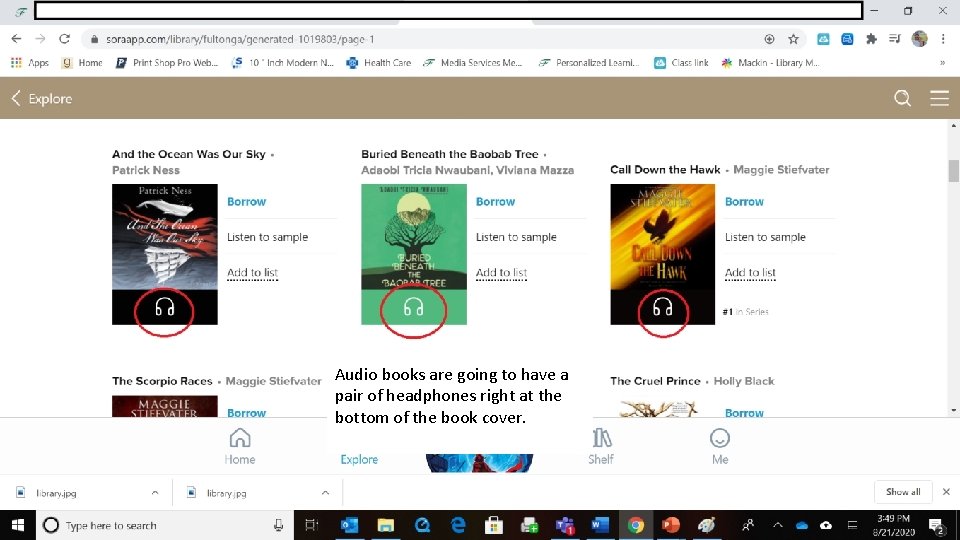Open the Call Down the Hawk cover
960x540 pixels.
[x=662, y=254]
